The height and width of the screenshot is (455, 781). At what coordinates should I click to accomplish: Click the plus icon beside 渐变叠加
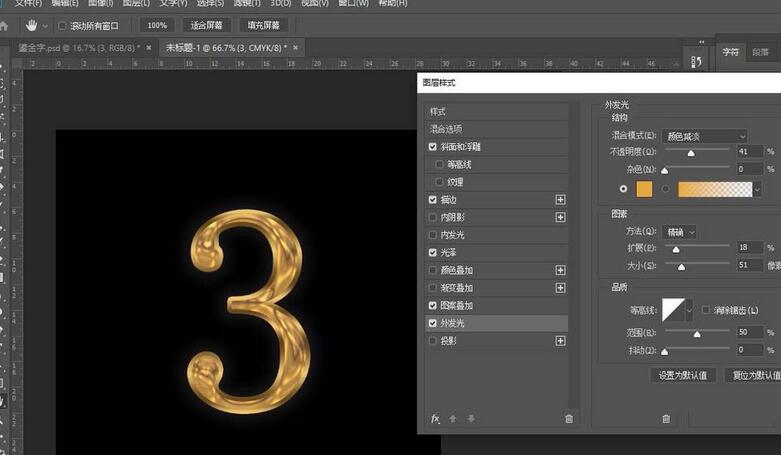click(560, 288)
